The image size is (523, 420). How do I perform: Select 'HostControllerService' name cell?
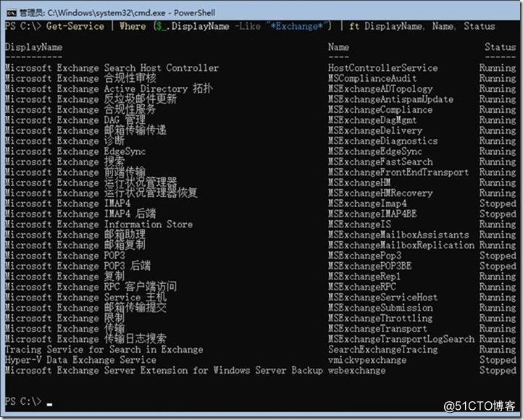tap(382, 68)
